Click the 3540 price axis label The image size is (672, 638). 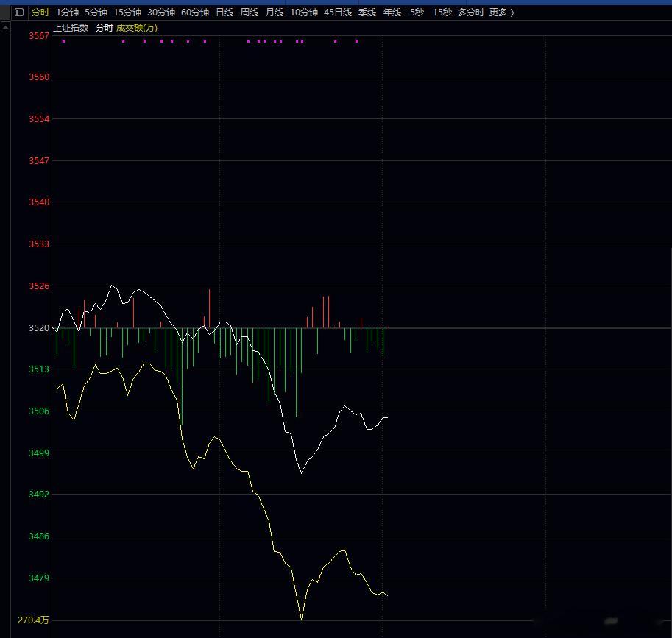pos(39,202)
